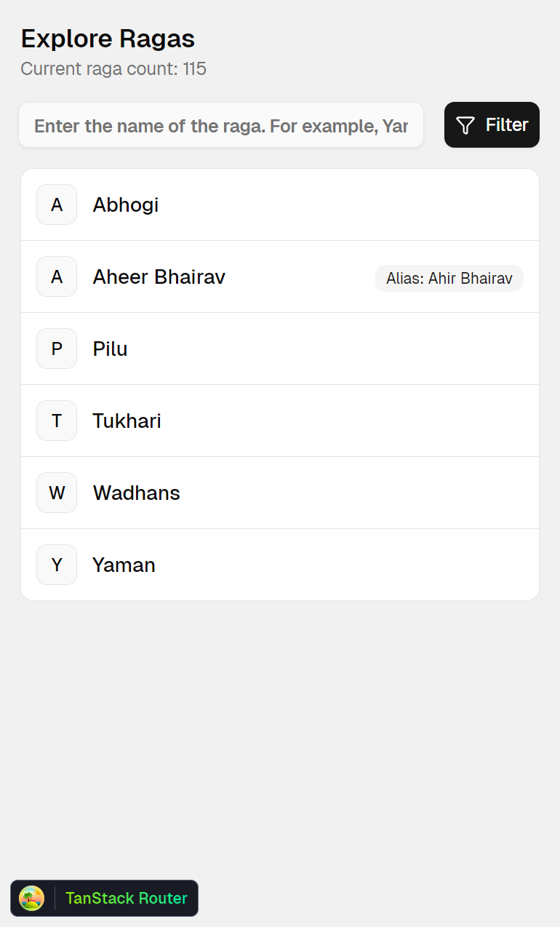
Task: Click the "Current raga count: 115" text
Action: point(113,69)
